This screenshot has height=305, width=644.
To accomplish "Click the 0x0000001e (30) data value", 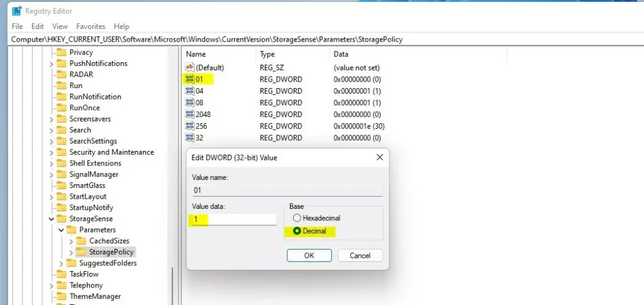I will (x=359, y=126).
